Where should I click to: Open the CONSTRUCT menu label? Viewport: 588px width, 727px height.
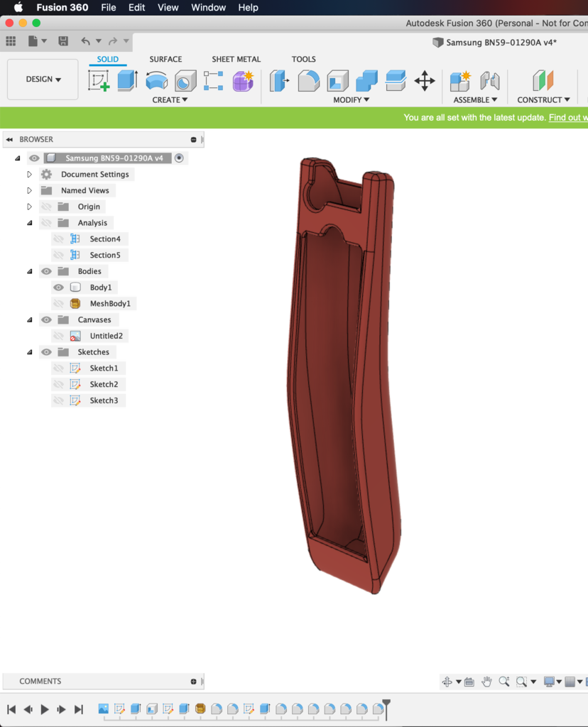[543, 99]
